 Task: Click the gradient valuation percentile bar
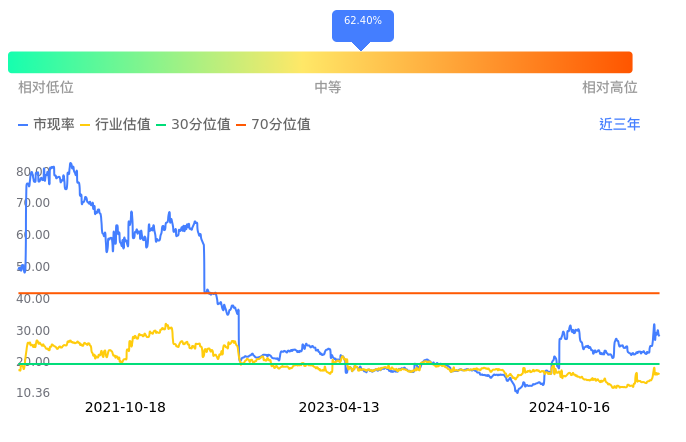[320, 62]
